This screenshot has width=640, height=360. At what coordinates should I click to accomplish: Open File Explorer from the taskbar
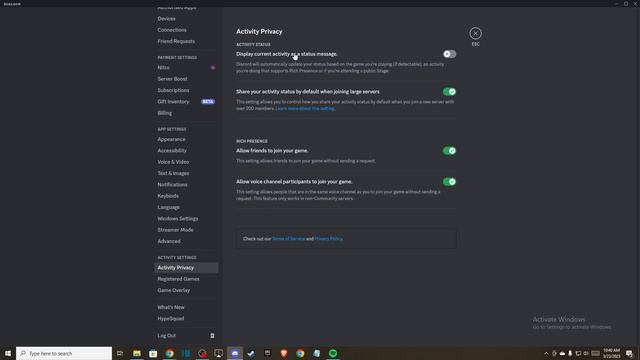tap(137, 353)
